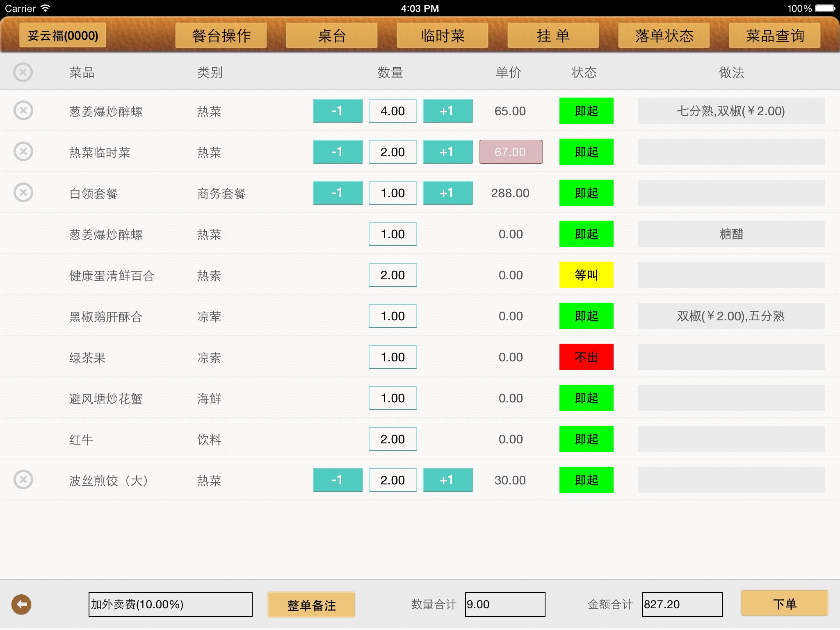Toggle 即起 status for 糖醋 葱姜爆炒醉螺
Viewport: 840px width, 630px height.
point(587,234)
